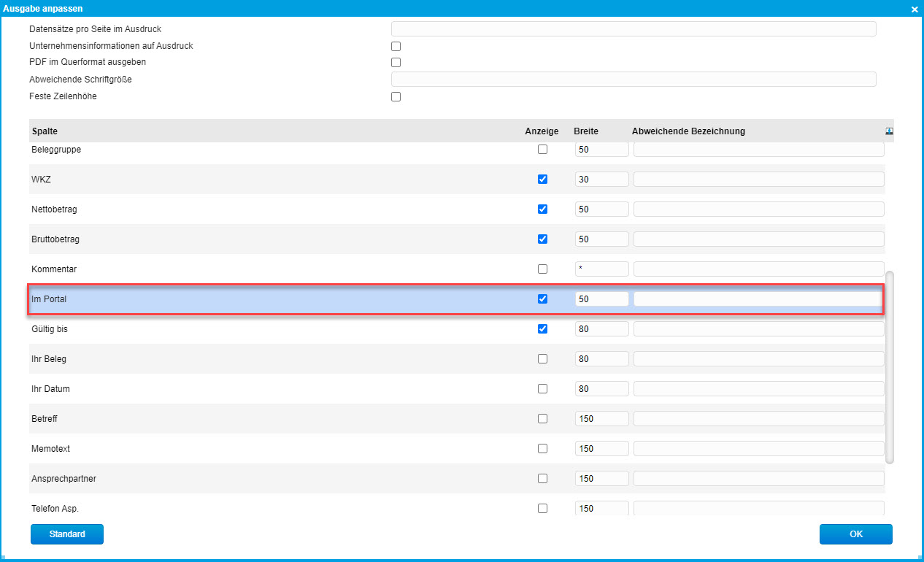Tick PDF im Querformat ausgeben
Viewport: 924px width, 562px height.
396,63
